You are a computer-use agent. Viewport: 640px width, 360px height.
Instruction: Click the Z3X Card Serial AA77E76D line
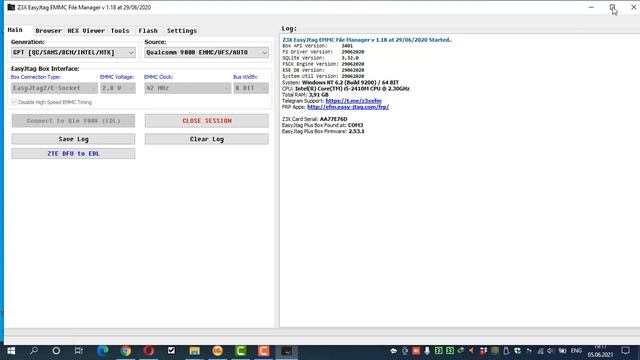(315, 119)
